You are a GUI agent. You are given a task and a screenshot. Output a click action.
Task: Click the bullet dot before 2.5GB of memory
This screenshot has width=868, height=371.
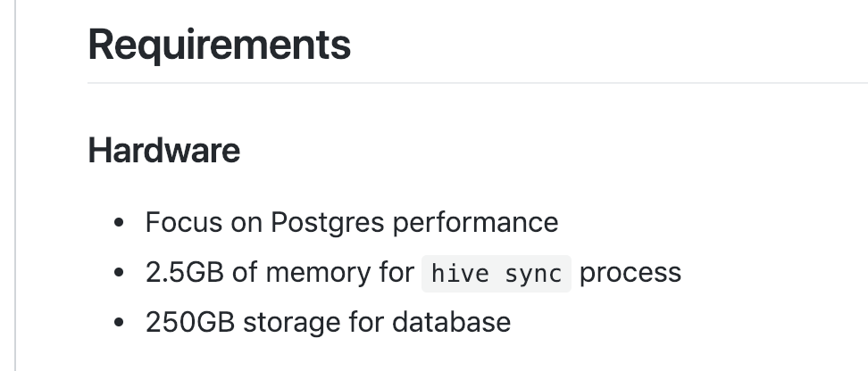click(x=120, y=273)
